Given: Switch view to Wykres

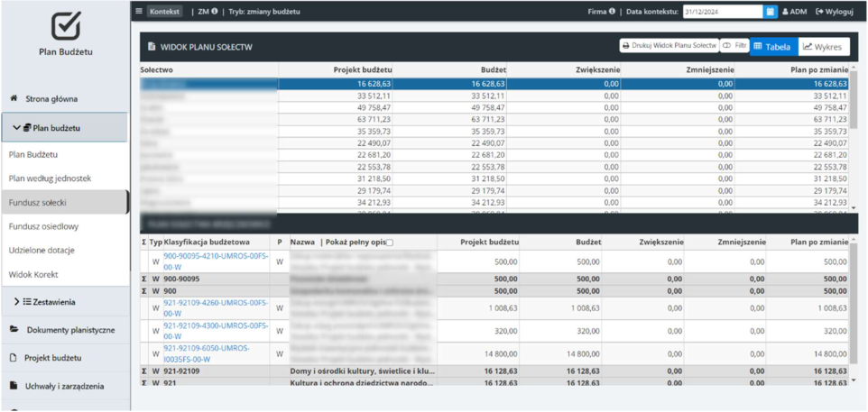Looking at the screenshot, I should point(824,47).
